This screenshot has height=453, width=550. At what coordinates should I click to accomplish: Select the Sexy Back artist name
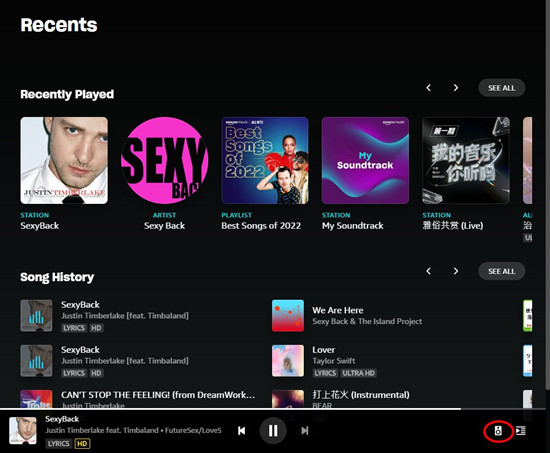point(165,226)
